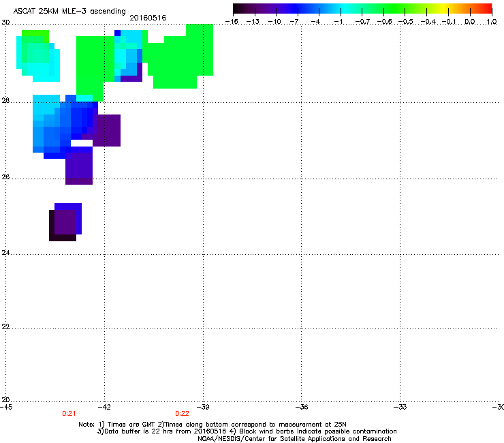The width and height of the screenshot is (504, 443).
Task: Click the longitude label "-33"
Action: click(x=400, y=407)
